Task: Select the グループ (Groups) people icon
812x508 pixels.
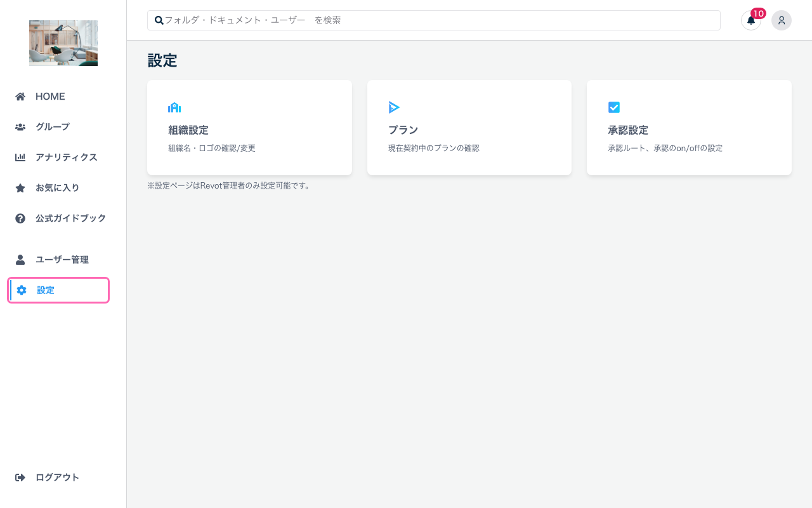Action: [20, 126]
